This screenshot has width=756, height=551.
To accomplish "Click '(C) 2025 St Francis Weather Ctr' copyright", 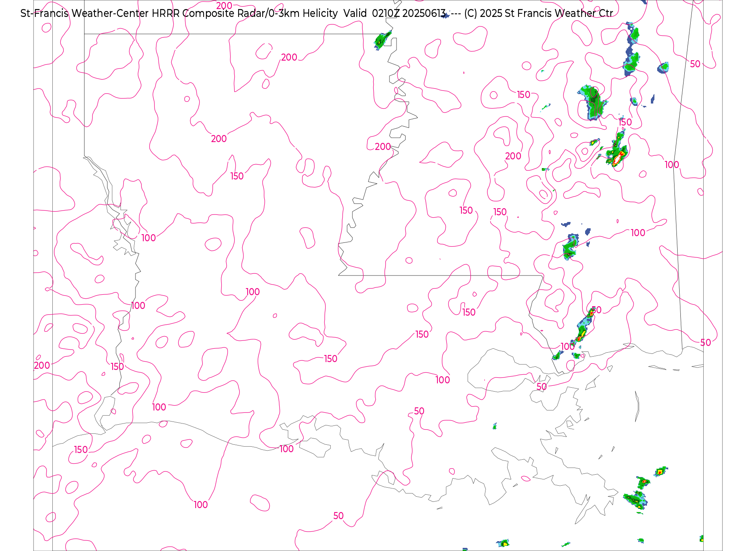I will click(x=538, y=13).
